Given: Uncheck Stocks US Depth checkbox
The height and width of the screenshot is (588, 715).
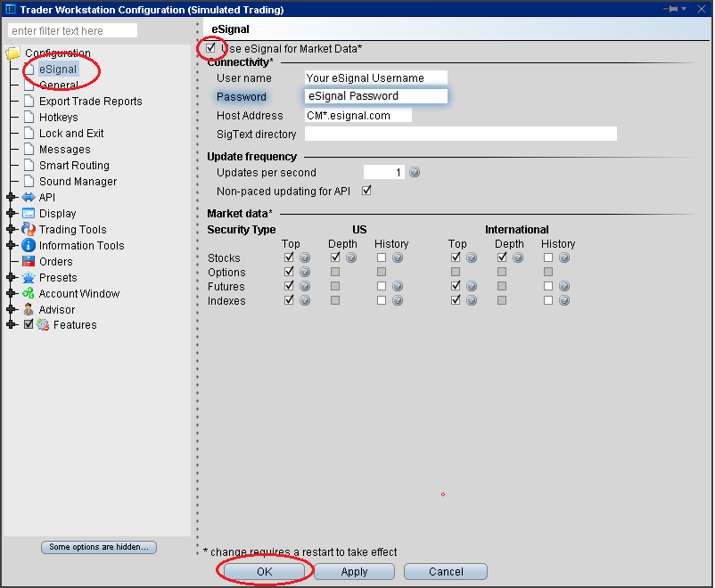Looking at the screenshot, I should [x=335, y=257].
